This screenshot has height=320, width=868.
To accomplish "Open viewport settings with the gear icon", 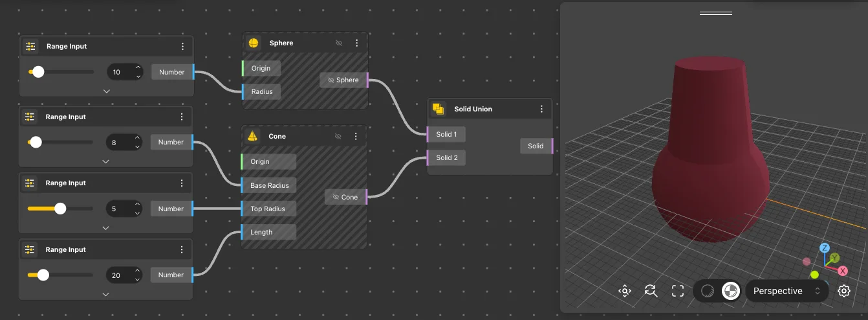I will point(843,291).
